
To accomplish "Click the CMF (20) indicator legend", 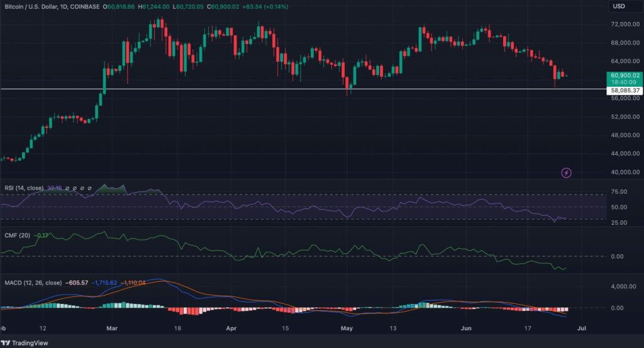I will 17,235.
